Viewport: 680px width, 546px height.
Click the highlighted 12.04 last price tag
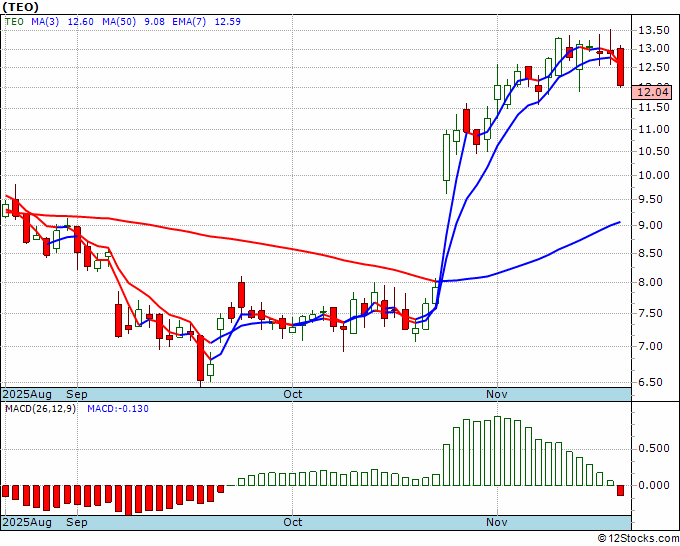click(652, 92)
